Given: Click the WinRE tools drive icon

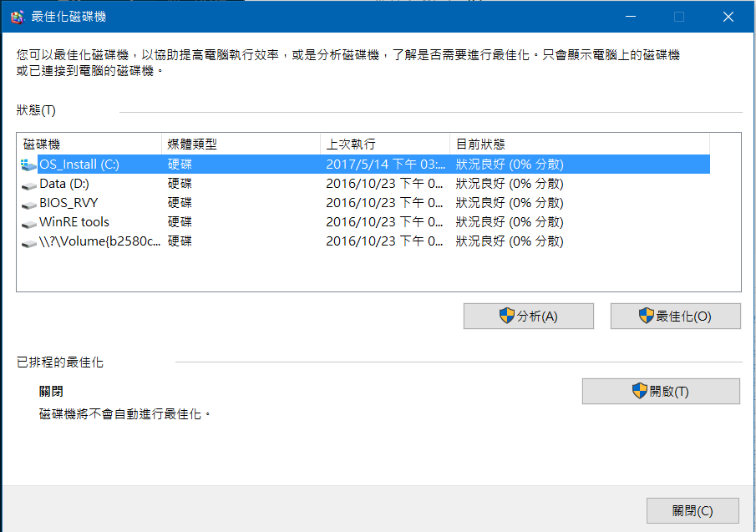Looking at the screenshot, I should (x=29, y=224).
